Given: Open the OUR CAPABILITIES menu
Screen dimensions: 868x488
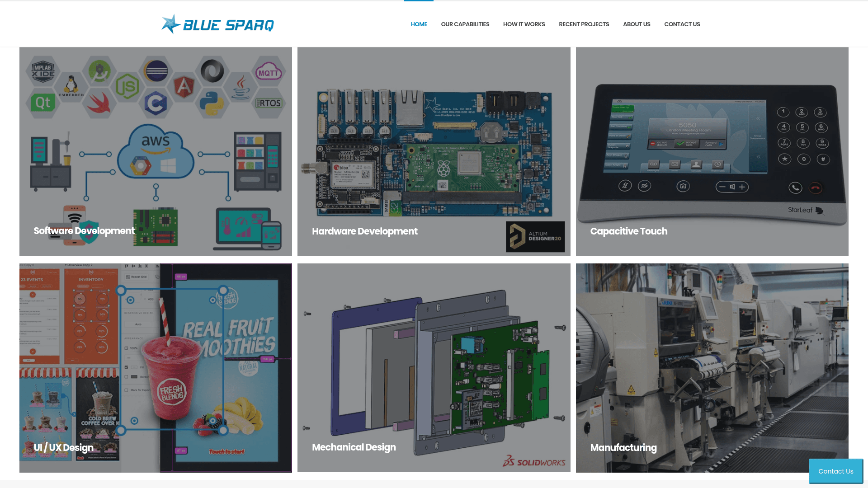Looking at the screenshot, I should (465, 24).
